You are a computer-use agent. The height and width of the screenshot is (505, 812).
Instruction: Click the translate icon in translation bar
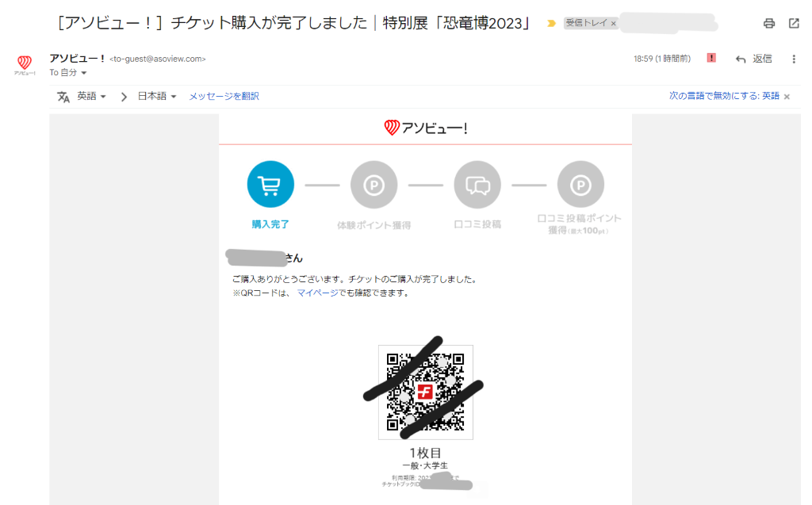[63, 96]
